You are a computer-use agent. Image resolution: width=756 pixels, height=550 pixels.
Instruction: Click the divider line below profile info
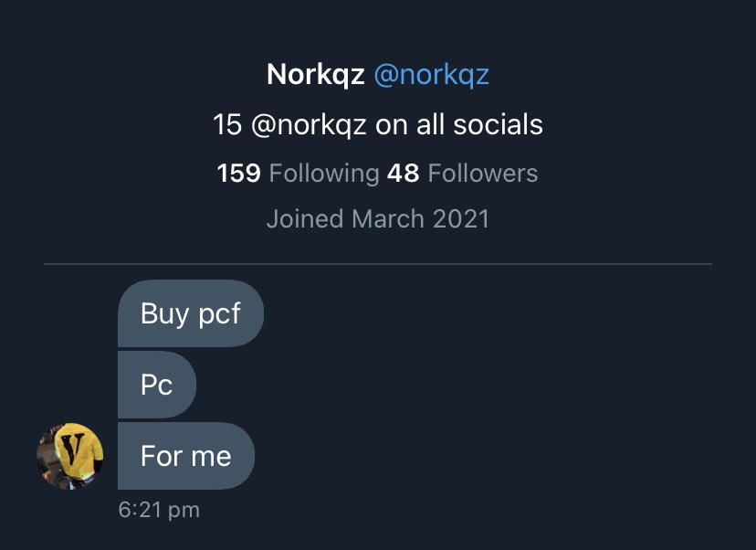tap(377, 264)
